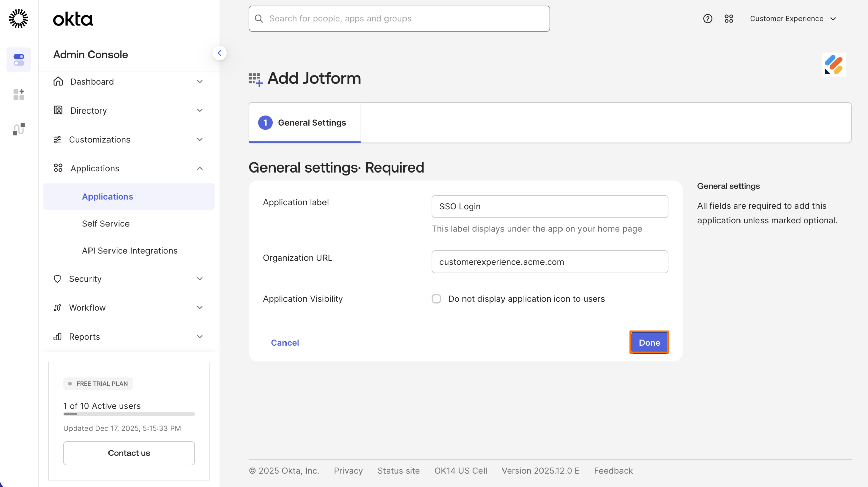Image resolution: width=868 pixels, height=487 pixels.
Task: Open the add-apps grid icon in rail
Action: pos(19,95)
